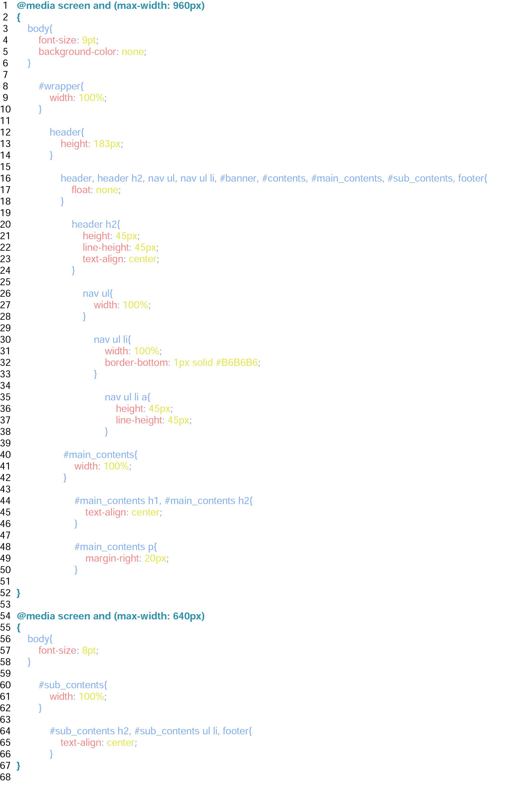
Task: Click the "background-color: none;" declaration
Action: pyautogui.click(x=92, y=52)
